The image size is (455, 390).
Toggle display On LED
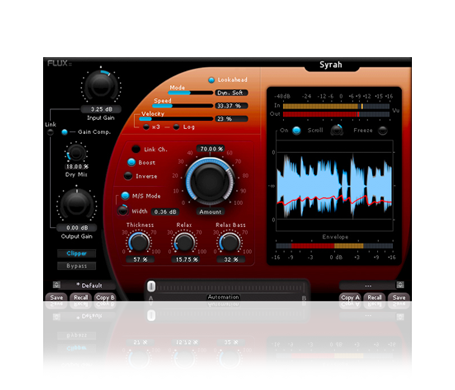(296, 130)
